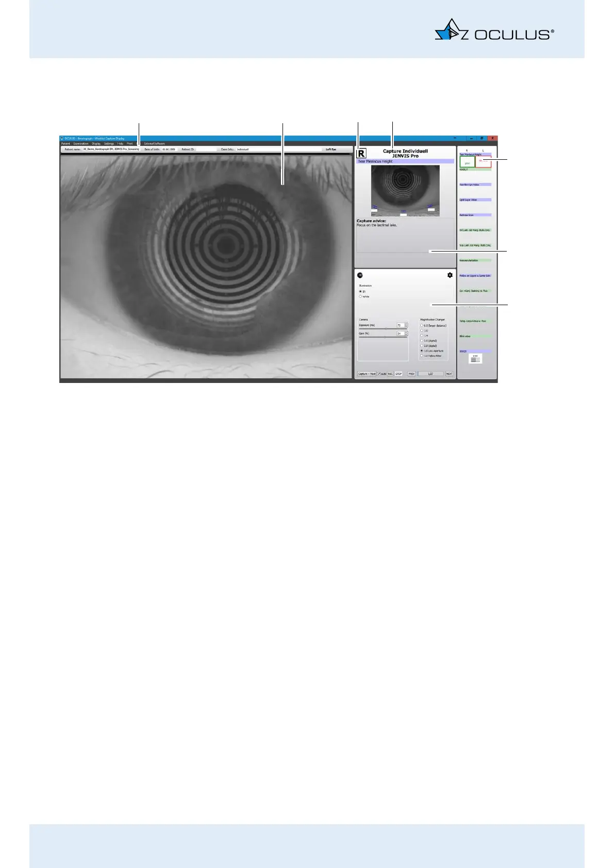Click the NEXT button

coord(449,374)
